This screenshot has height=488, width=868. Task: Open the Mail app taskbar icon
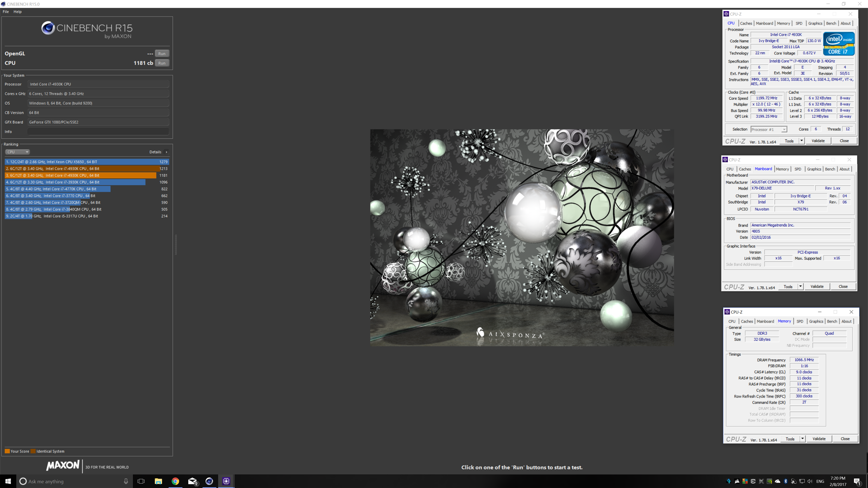coord(192,481)
